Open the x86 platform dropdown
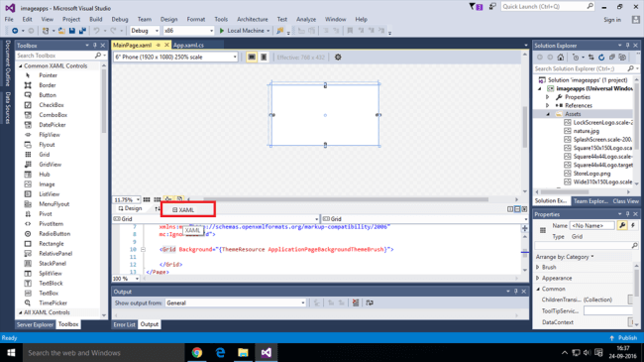 click(x=188, y=31)
